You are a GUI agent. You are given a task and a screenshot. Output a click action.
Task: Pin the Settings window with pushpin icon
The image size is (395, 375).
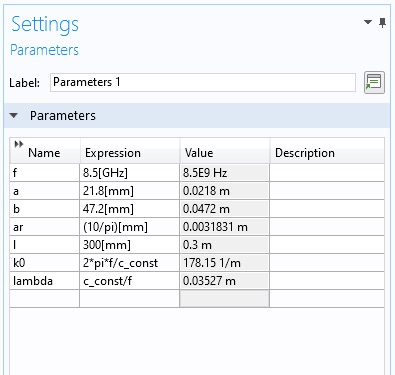click(x=382, y=23)
